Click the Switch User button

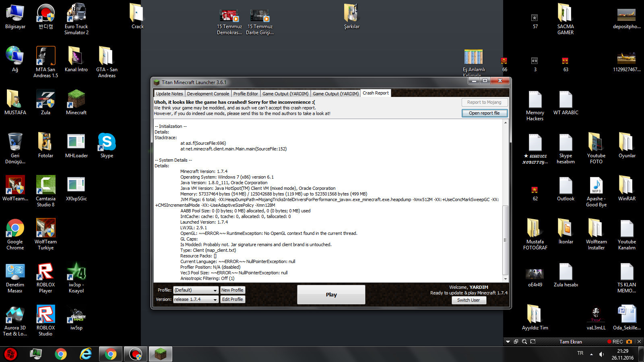click(x=469, y=300)
